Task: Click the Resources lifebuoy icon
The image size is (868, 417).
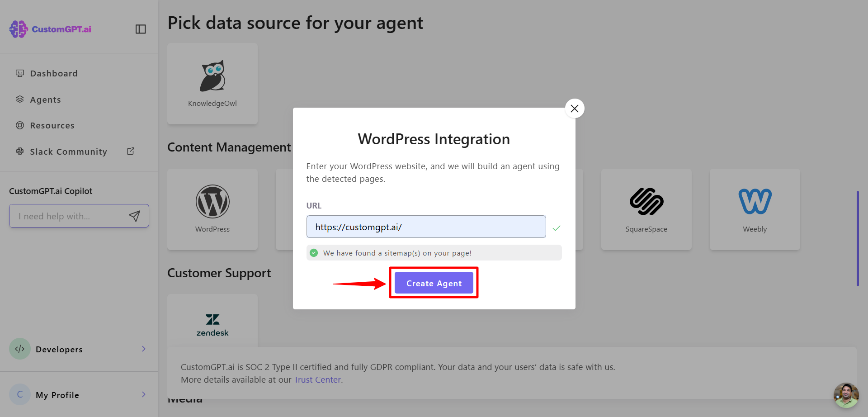Action: (20, 125)
